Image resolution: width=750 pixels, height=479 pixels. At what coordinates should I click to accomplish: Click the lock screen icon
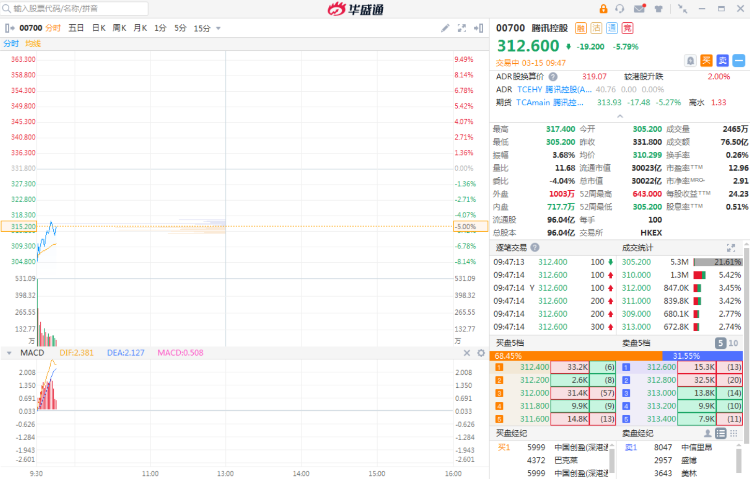pyautogui.click(x=603, y=8)
